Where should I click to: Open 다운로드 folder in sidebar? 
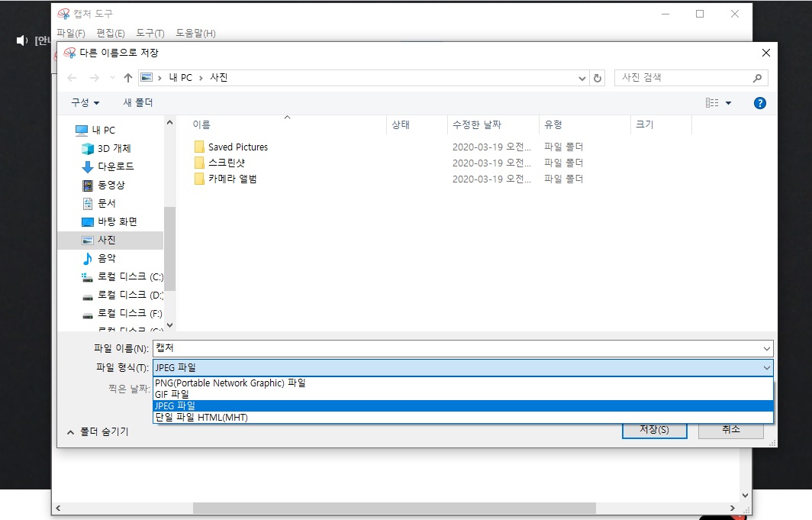108,166
